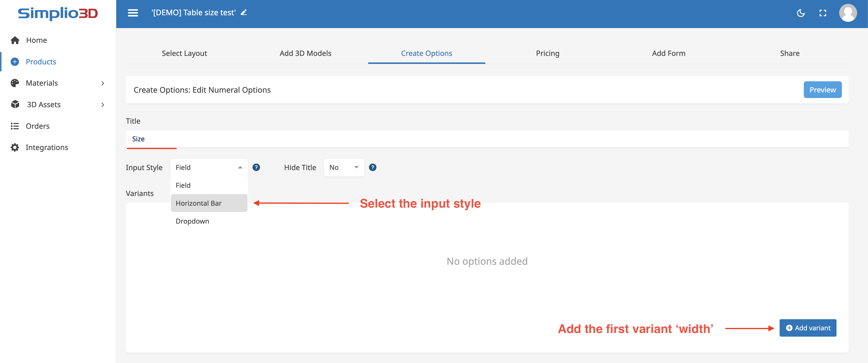Screen dimensions: 868x363
Task: Open the user avatar profile
Action: pyautogui.click(x=848, y=13)
